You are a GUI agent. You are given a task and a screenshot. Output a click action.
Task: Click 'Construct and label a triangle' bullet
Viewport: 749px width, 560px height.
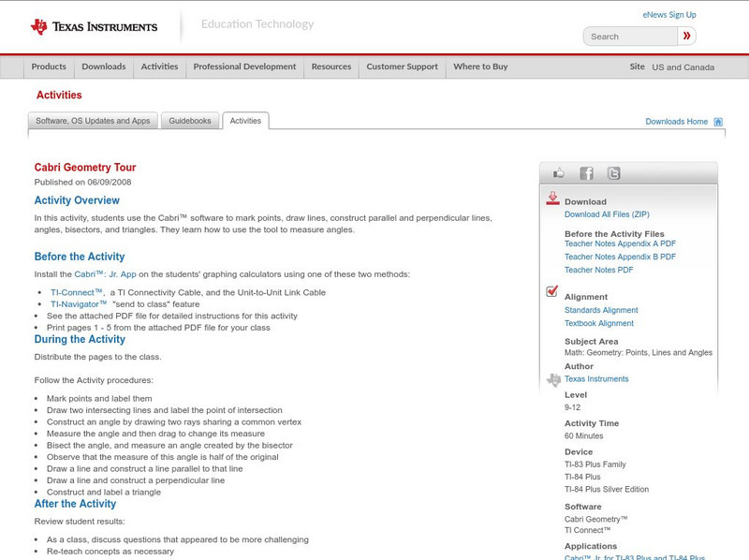coord(104,493)
